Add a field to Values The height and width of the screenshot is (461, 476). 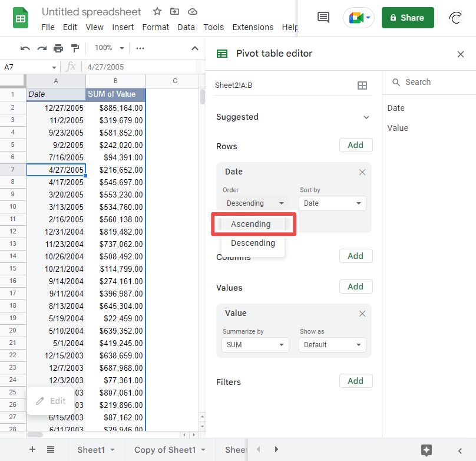[356, 287]
